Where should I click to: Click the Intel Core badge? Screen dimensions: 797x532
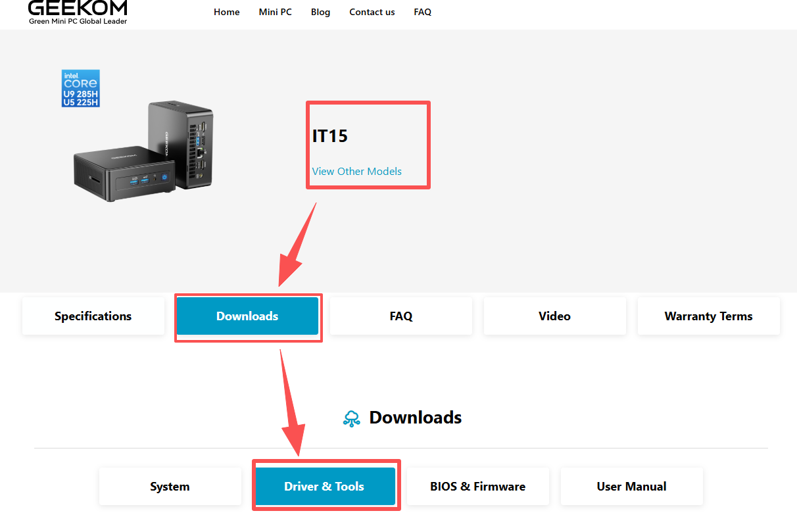click(x=80, y=88)
